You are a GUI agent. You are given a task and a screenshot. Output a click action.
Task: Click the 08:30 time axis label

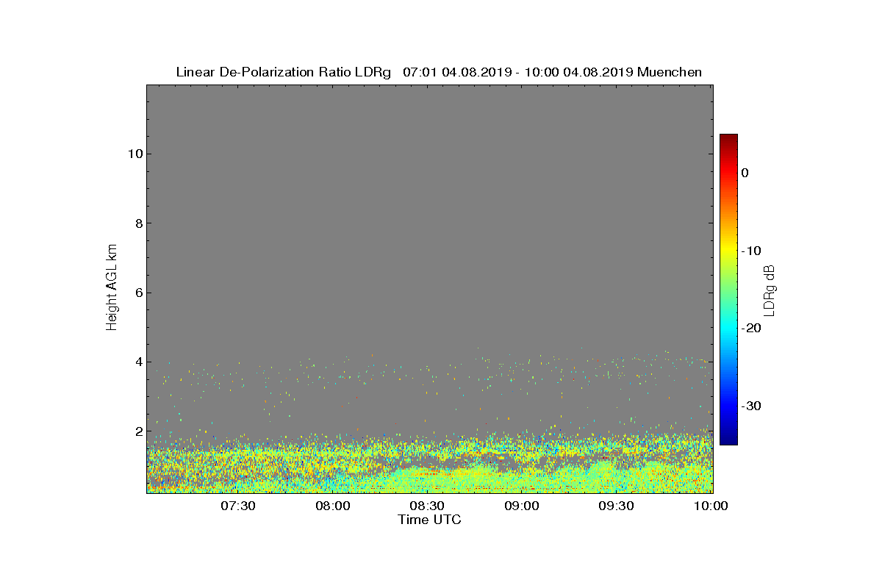[x=428, y=506]
